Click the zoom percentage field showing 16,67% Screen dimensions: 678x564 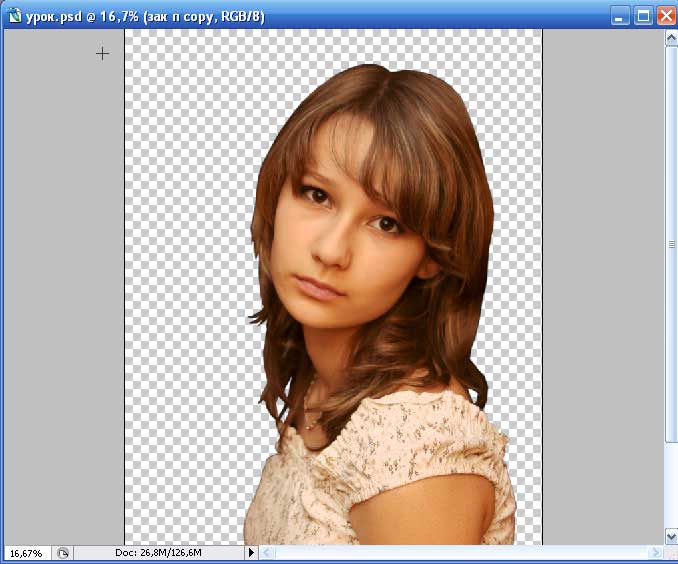pos(27,553)
